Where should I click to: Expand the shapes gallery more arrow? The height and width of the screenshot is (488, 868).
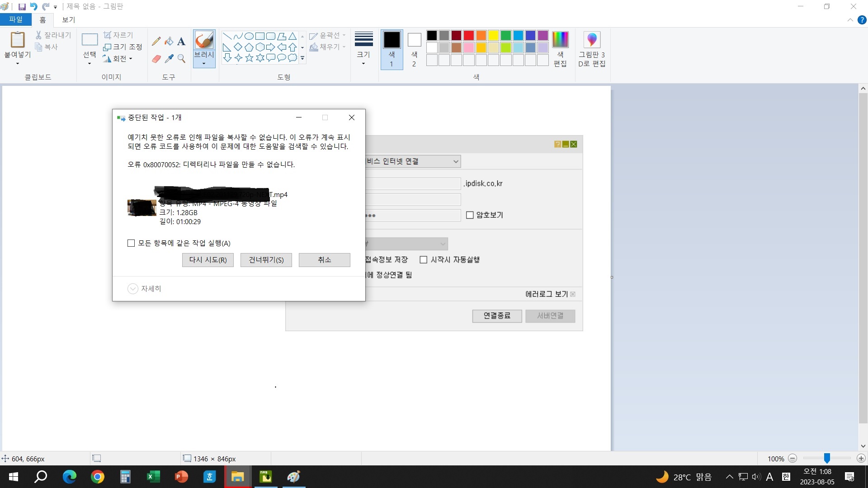(x=302, y=58)
